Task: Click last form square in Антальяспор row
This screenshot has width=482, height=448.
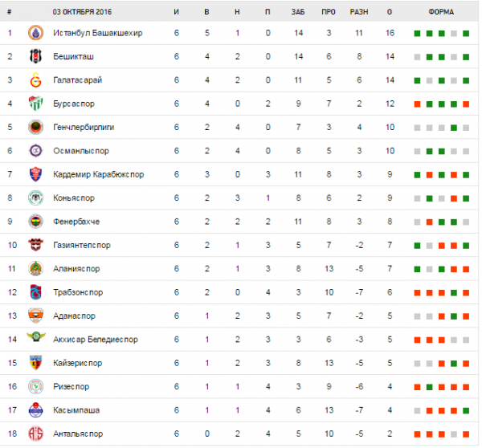Action: pyautogui.click(x=466, y=434)
